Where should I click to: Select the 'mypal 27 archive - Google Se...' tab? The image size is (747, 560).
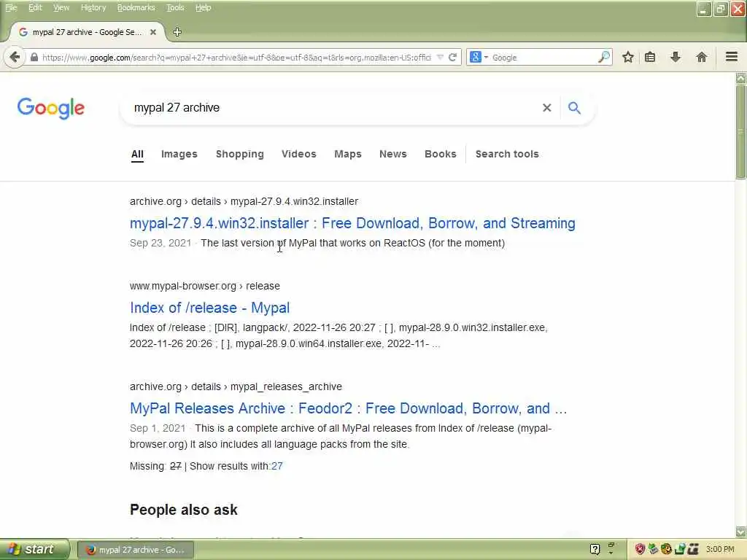[87, 32]
